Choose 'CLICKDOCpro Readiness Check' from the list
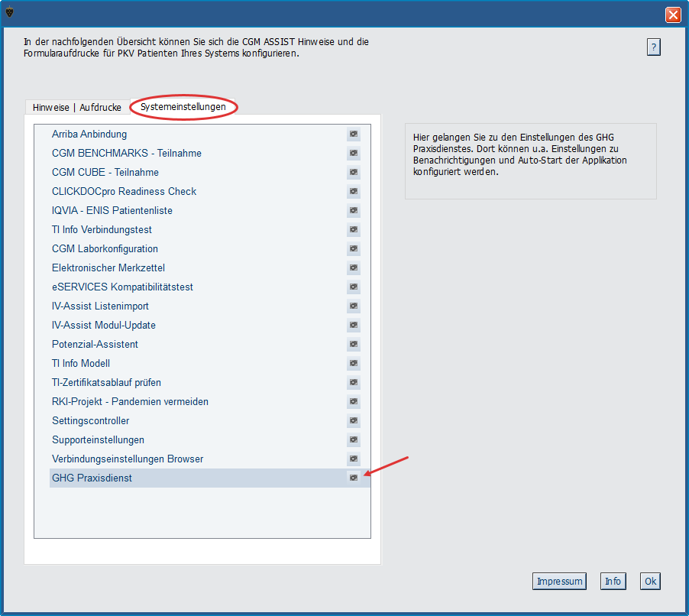This screenshot has height=616, width=689. [x=210, y=191]
